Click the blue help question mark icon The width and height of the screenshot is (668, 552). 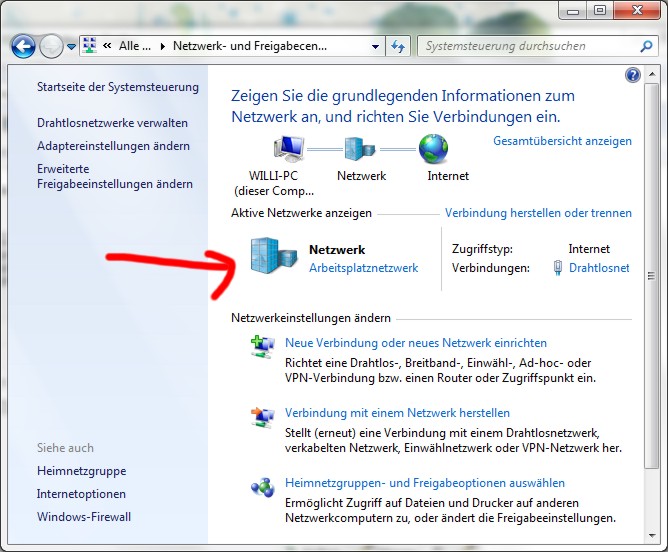(632, 75)
